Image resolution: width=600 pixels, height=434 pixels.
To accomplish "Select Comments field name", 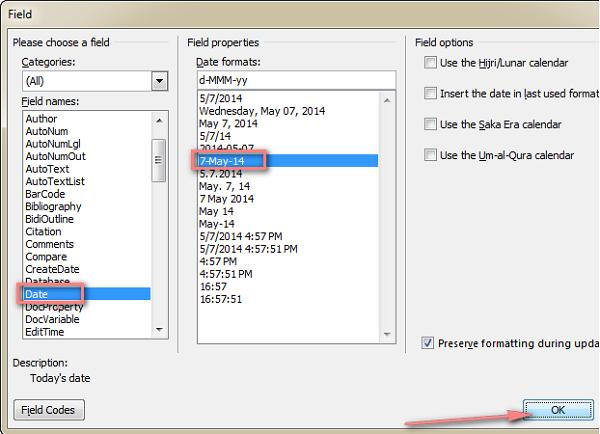I will pos(87,244).
